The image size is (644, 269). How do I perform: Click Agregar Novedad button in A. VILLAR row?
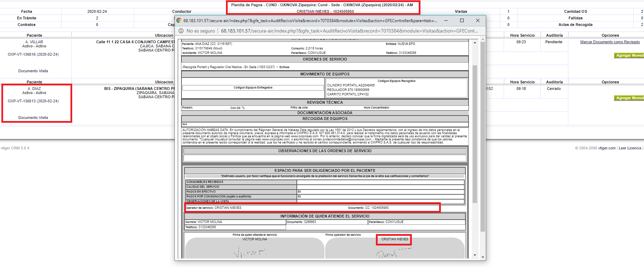(x=629, y=55)
